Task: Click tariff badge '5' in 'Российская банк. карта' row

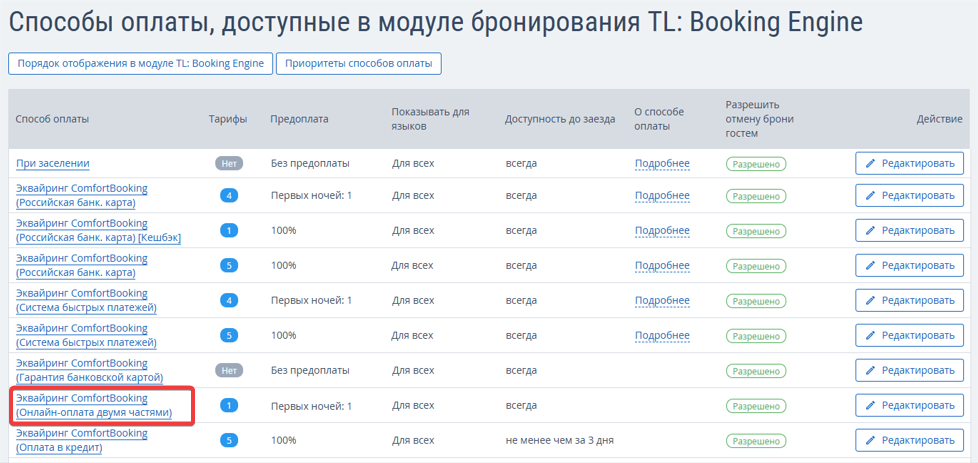Action: pyautogui.click(x=229, y=266)
